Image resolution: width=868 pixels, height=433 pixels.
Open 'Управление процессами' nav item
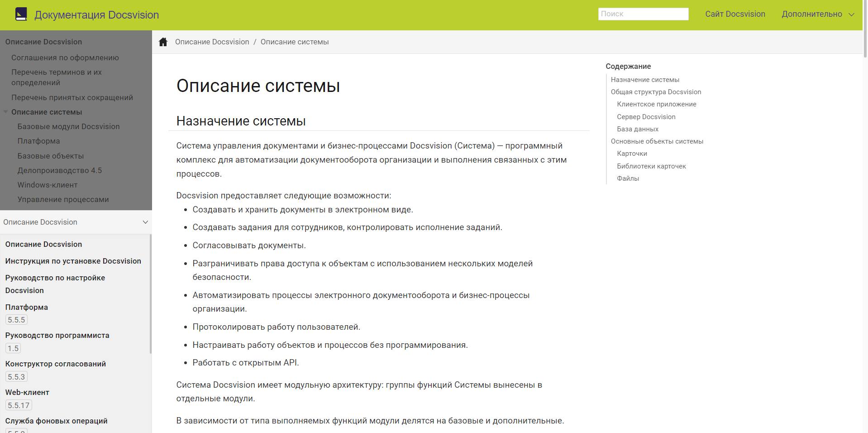coord(63,199)
